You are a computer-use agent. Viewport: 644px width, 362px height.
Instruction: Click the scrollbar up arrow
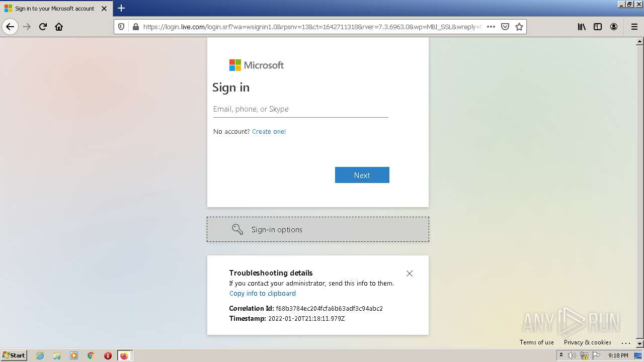point(640,41)
